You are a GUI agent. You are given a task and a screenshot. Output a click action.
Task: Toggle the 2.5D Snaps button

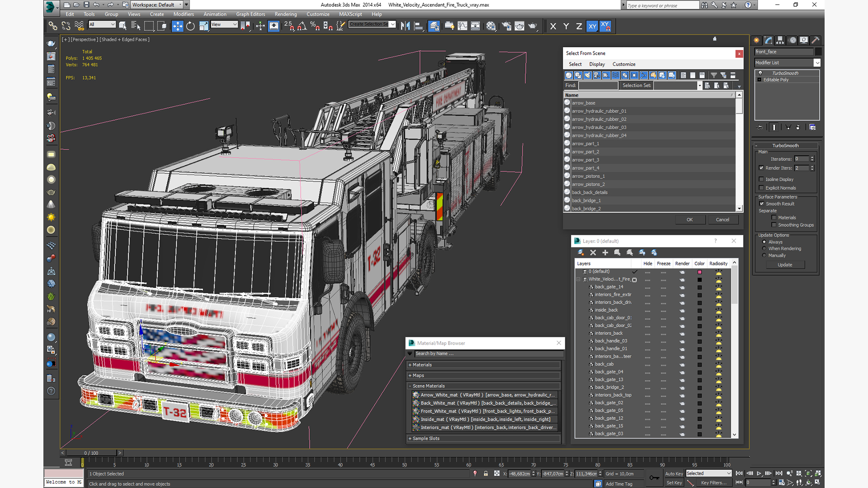(x=289, y=26)
